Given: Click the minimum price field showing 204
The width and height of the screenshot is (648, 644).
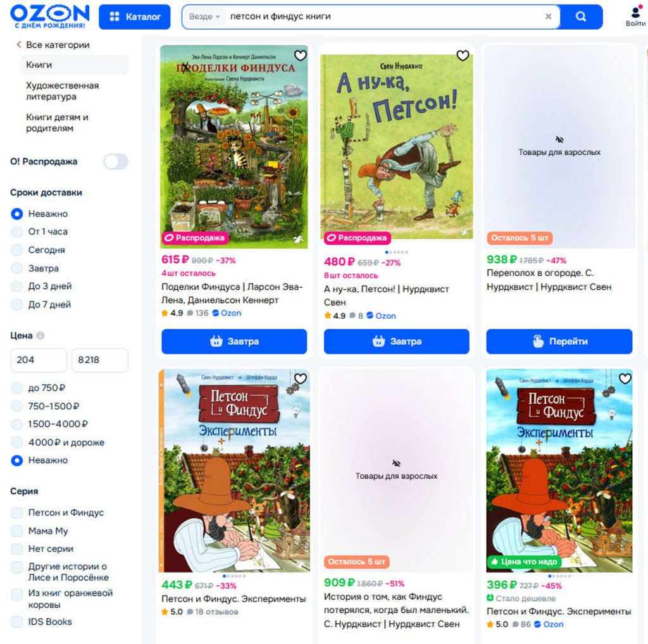Looking at the screenshot, I should point(39,360).
